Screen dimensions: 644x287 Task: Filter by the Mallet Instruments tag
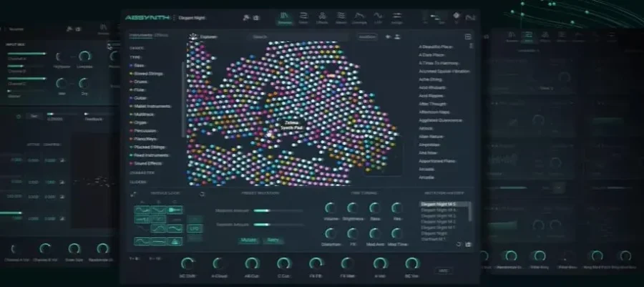151,107
